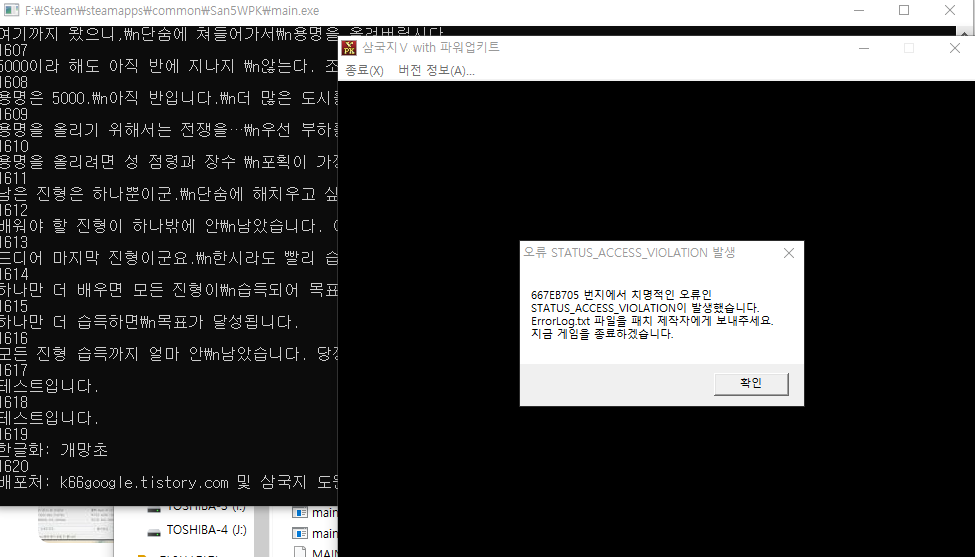
Task: Click main.exe console title bar icon
Action: 11,10
